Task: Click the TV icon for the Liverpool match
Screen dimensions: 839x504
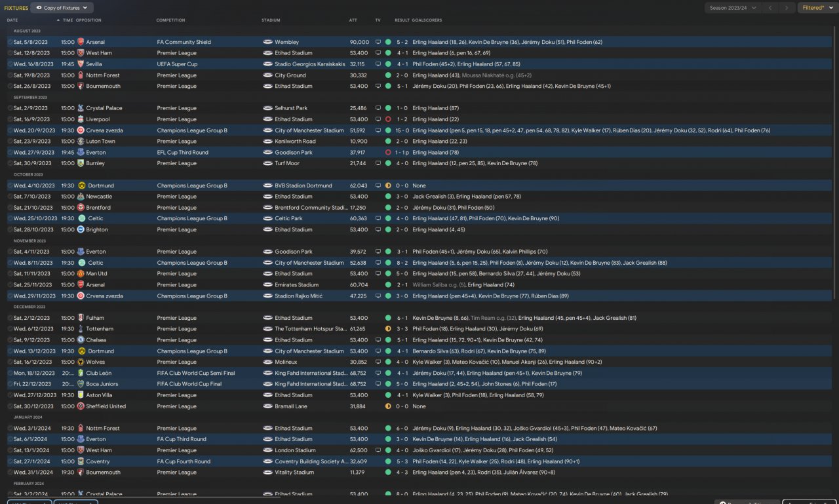Action: coord(378,119)
